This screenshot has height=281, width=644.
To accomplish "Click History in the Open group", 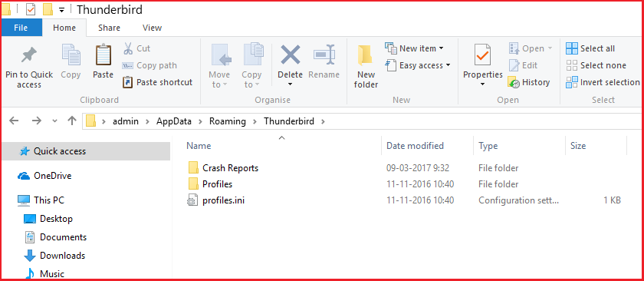I will (x=528, y=82).
